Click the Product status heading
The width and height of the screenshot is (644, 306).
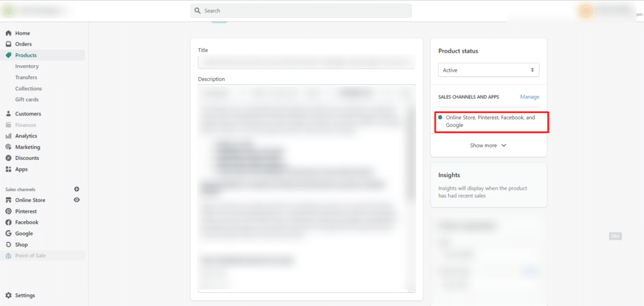(458, 51)
